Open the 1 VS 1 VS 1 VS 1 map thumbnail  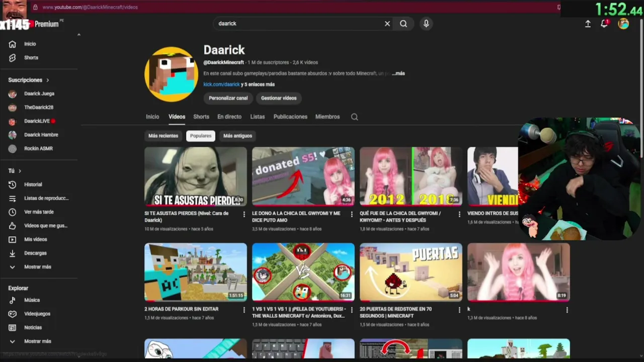point(303,272)
